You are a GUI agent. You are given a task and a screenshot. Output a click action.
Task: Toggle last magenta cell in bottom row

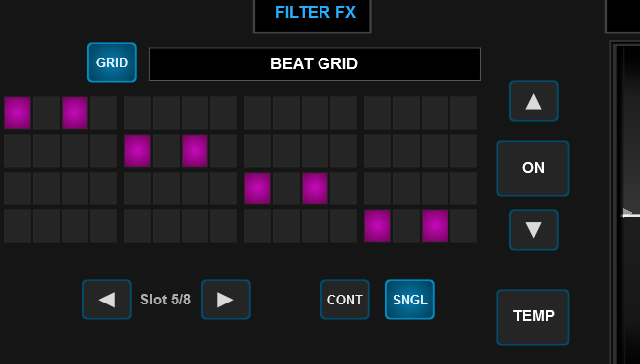[x=435, y=226]
